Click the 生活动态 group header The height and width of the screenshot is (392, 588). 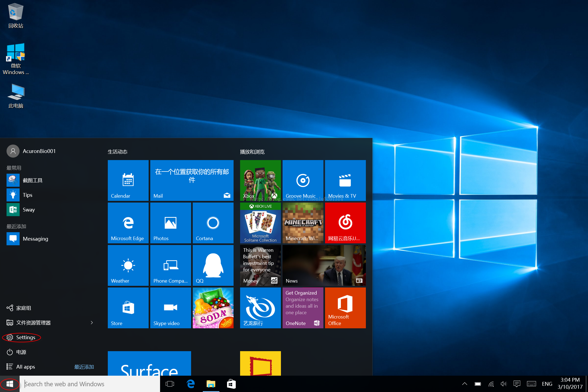click(118, 152)
